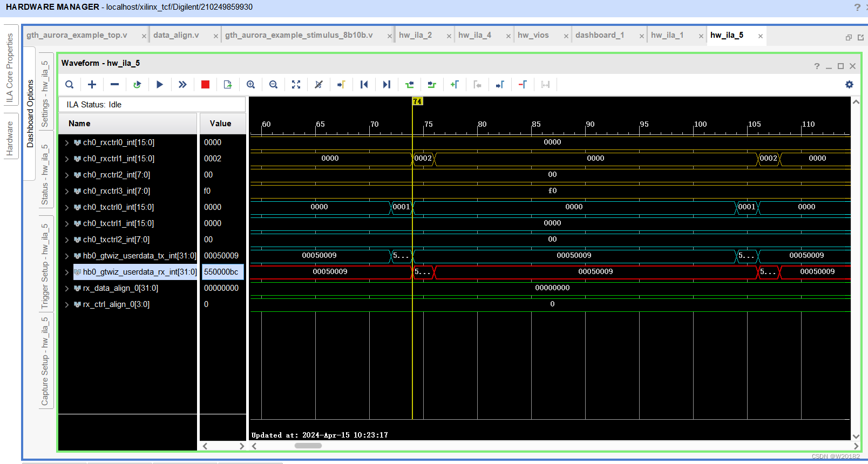868x464 pixels.
Task: Delete marker red minus icon
Action: point(523,85)
